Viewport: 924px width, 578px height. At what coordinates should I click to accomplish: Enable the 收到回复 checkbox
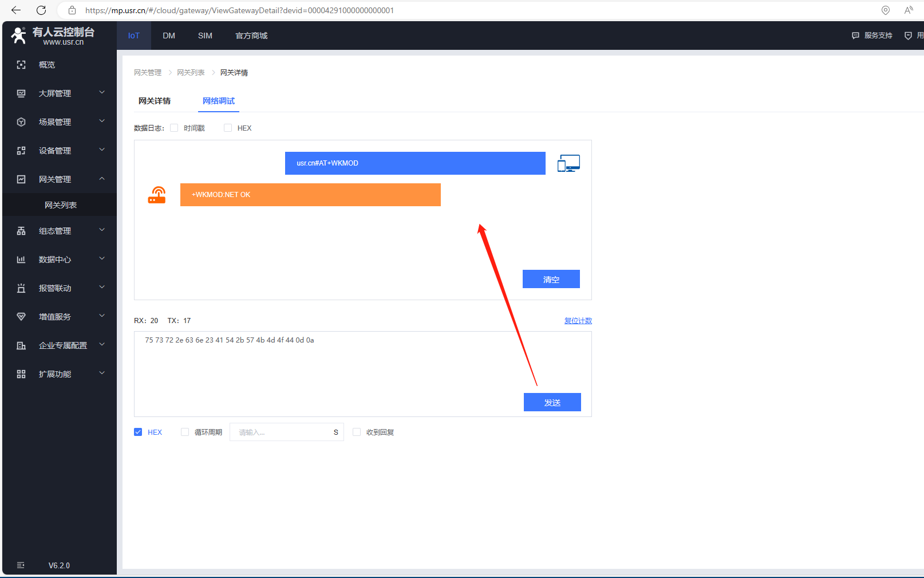tap(357, 432)
